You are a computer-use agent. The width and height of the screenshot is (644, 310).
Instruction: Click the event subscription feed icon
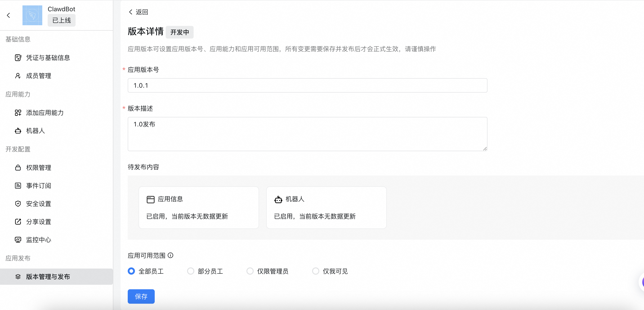coord(18,186)
